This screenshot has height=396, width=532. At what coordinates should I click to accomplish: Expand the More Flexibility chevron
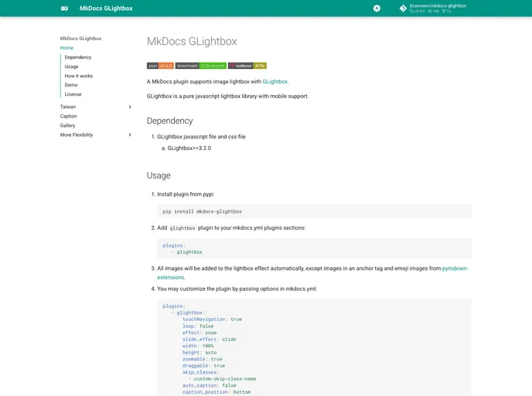(x=130, y=135)
